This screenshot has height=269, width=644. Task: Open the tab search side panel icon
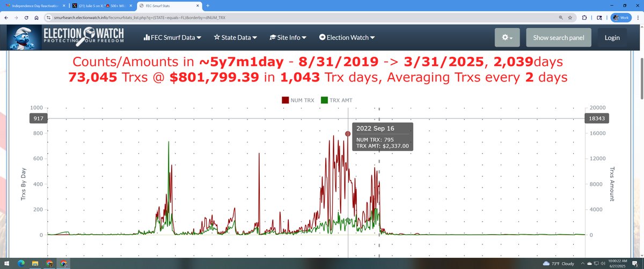click(x=599, y=17)
